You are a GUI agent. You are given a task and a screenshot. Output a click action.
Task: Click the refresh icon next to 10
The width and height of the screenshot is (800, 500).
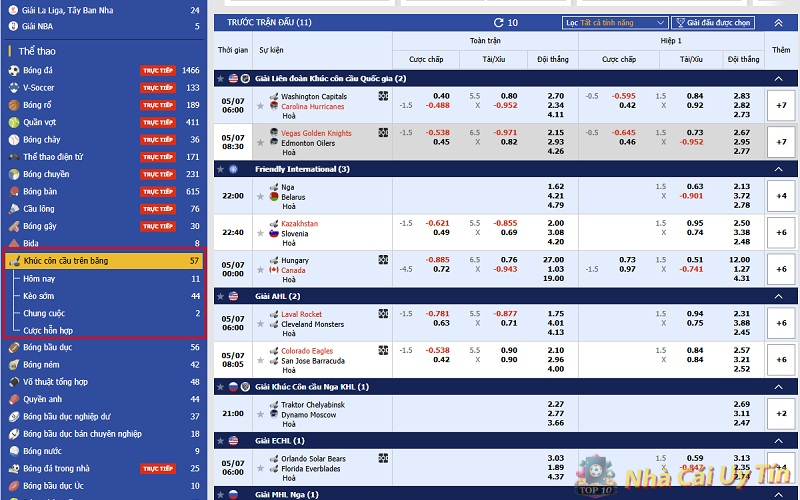(498, 22)
